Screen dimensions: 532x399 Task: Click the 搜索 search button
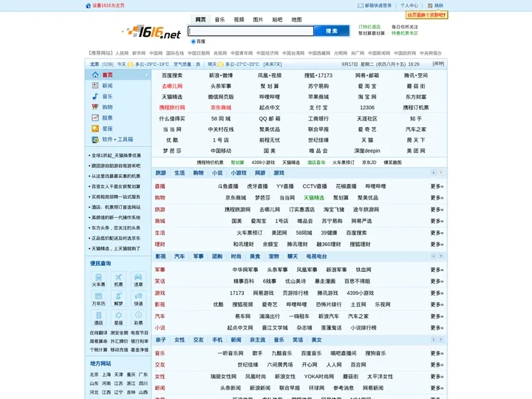[332, 31]
